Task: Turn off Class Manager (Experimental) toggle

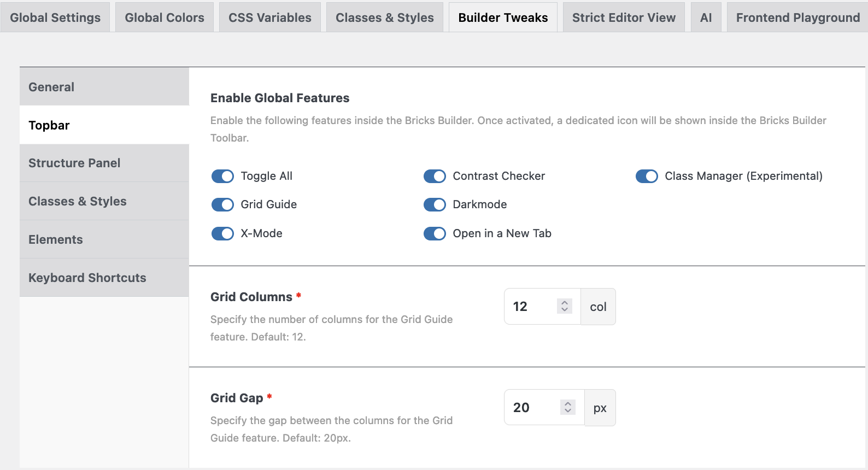Action: (647, 176)
